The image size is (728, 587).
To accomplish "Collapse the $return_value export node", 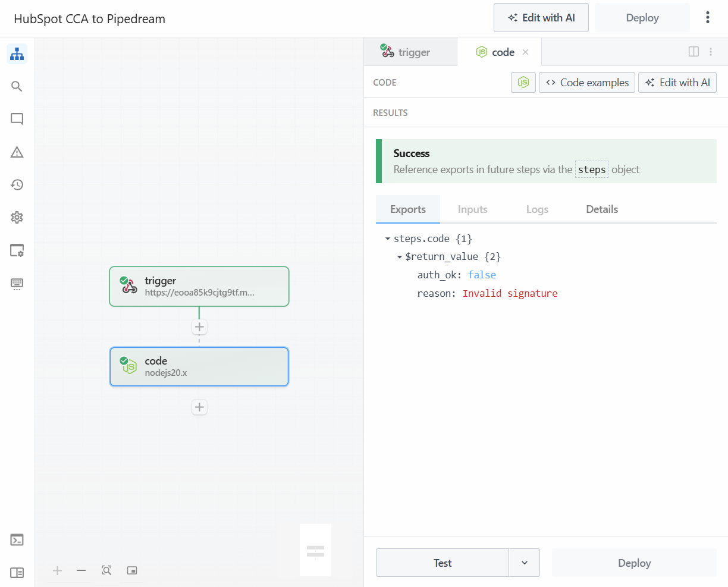I will tap(400, 257).
